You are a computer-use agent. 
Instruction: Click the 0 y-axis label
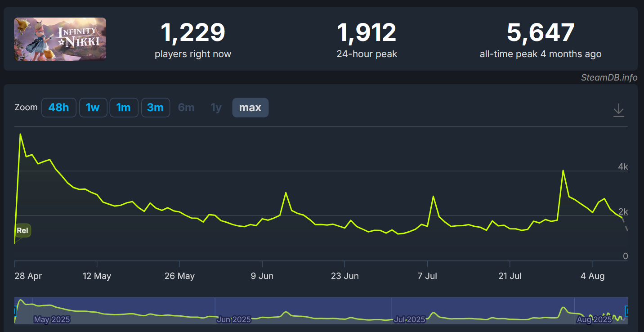click(x=625, y=256)
